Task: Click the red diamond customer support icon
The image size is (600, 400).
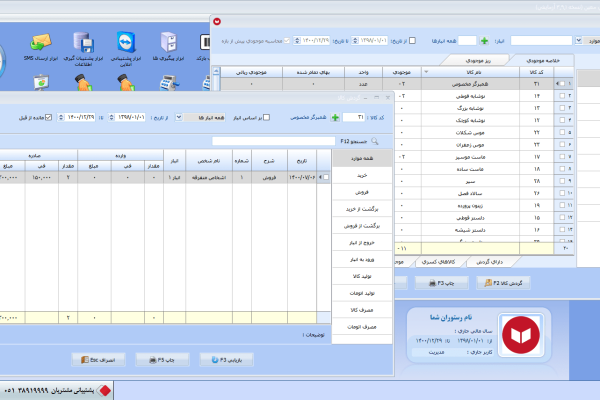Action: point(104,390)
